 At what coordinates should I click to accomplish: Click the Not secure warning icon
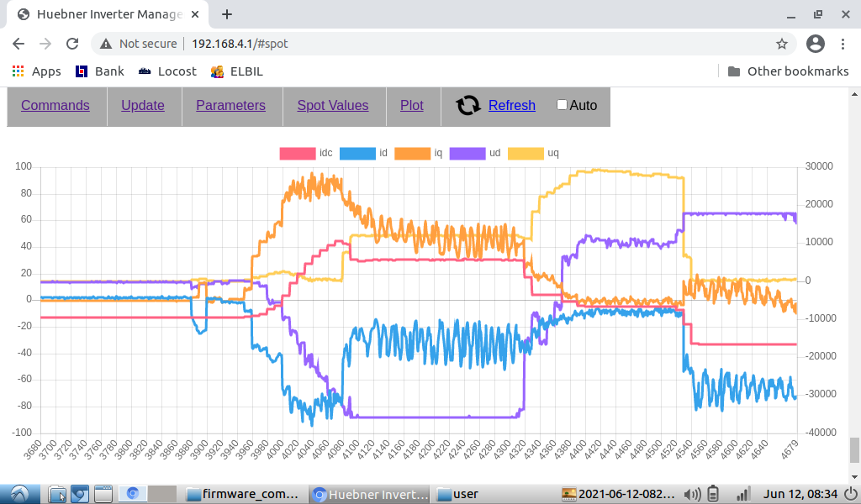pos(106,44)
